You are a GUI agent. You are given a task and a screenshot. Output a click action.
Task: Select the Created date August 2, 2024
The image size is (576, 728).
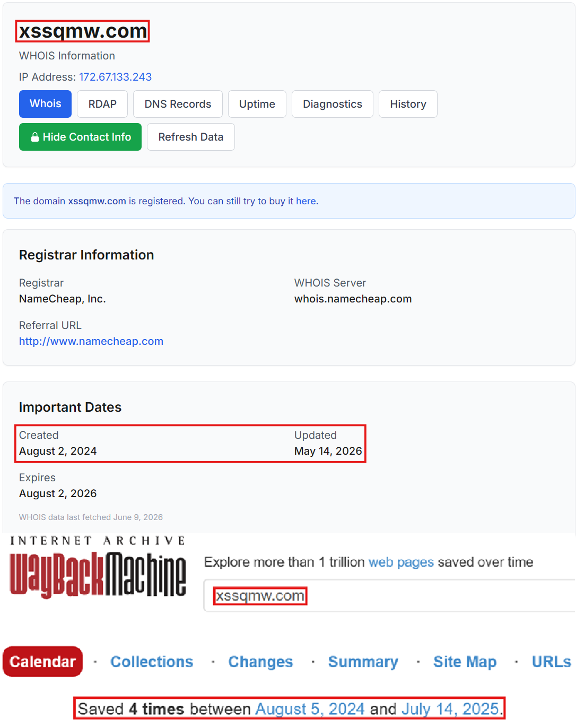pos(58,451)
